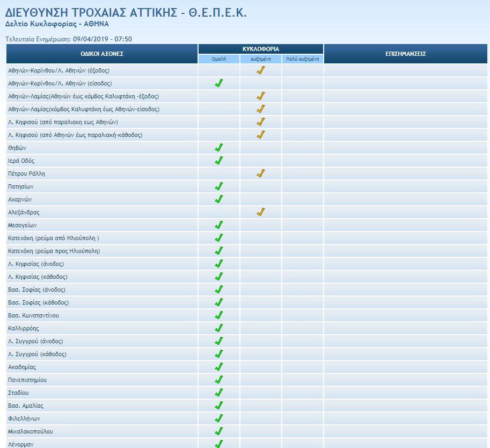The image size is (490, 448).
Task: Click the green checkmark in the Καλλιρρόης row
Action: coord(219,328)
